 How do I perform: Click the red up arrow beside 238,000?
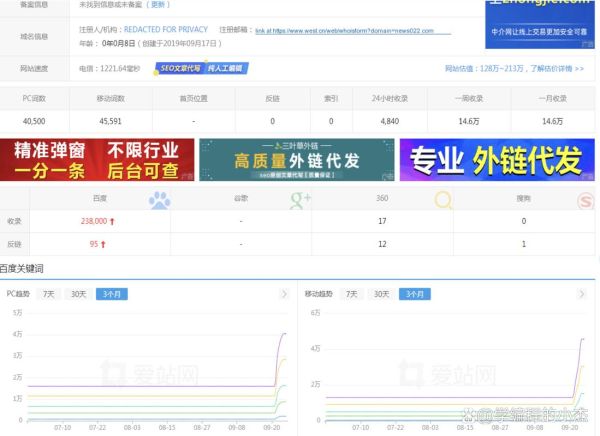coord(112,221)
